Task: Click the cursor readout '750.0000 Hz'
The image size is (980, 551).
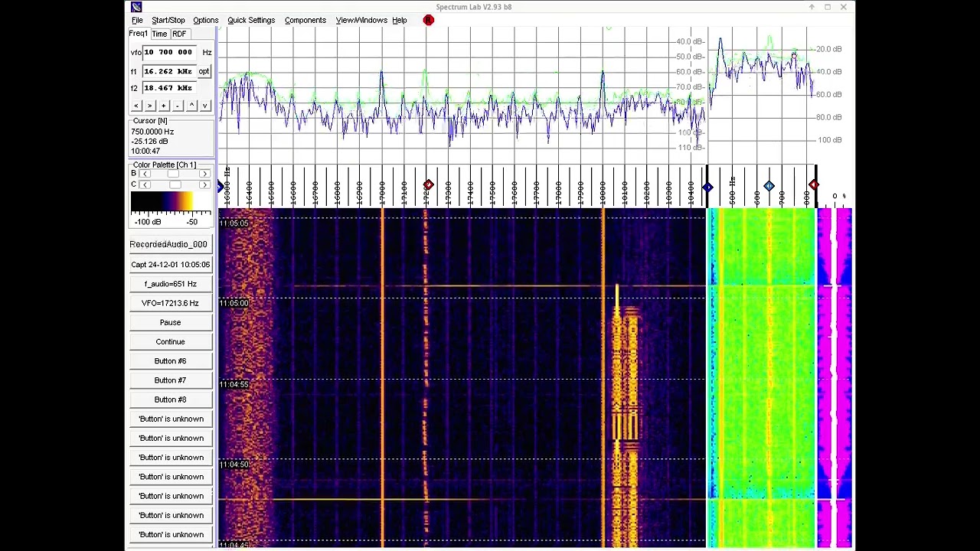Action: click(x=152, y=132)
